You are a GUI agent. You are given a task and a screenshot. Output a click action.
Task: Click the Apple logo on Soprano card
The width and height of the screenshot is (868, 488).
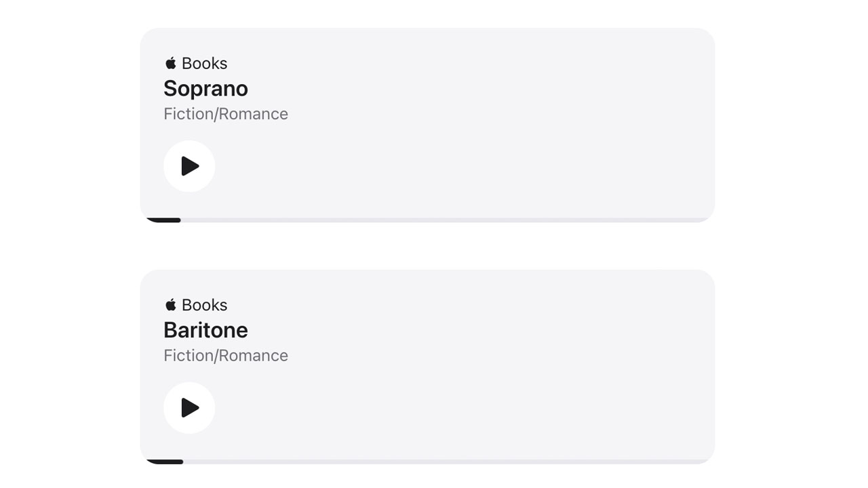(171, 63)
